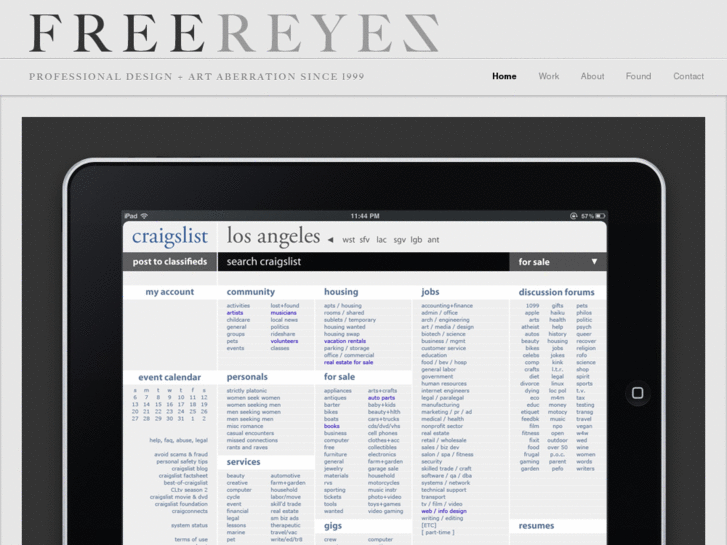Click the 'writers' discussion forum link
This screenshot has height=545, width=727.
pos(585,468)
